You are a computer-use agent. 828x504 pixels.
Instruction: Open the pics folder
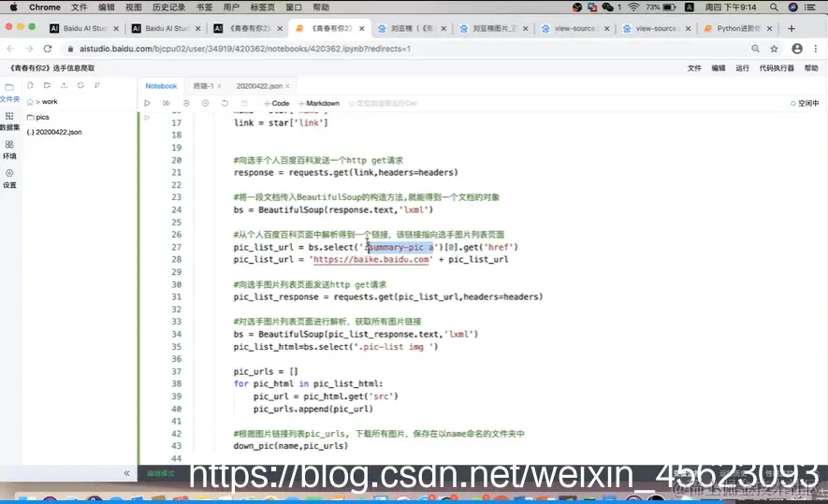point(38,117)
